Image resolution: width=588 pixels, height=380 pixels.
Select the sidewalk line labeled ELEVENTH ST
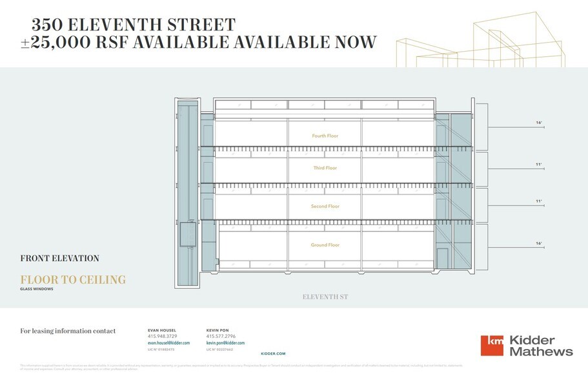coord(324,297)
